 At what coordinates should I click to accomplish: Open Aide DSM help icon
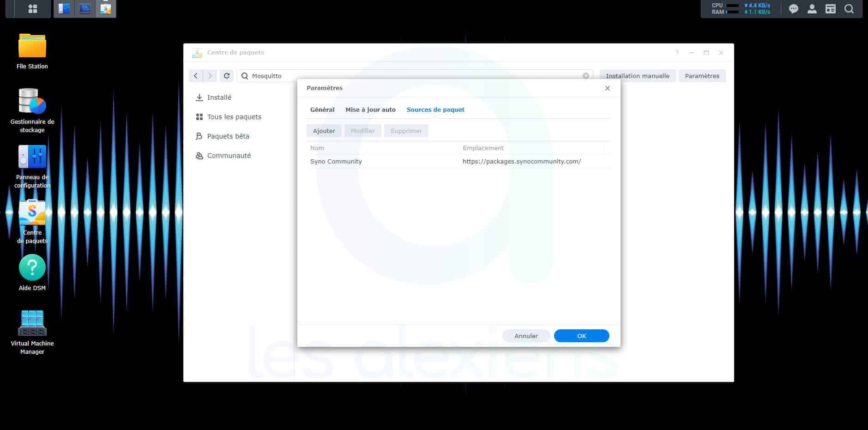pos(32,273)
